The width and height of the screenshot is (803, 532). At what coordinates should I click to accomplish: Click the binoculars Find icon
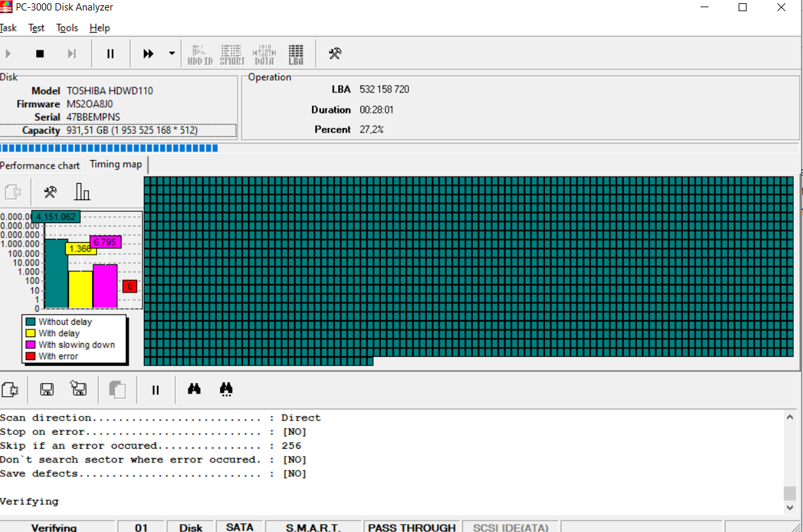(194, 389)
